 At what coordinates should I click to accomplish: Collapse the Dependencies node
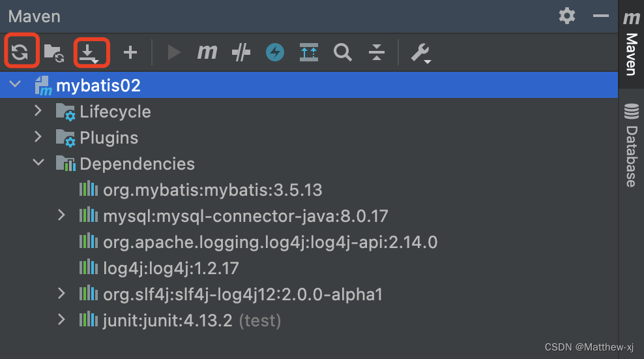(x=38, y=162)
